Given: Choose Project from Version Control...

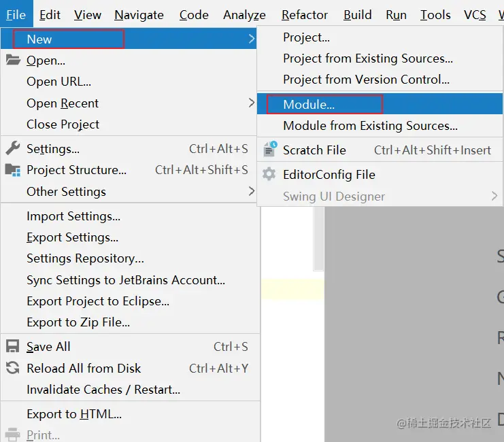Looking at the screenshot, I should tap(366, 80).
